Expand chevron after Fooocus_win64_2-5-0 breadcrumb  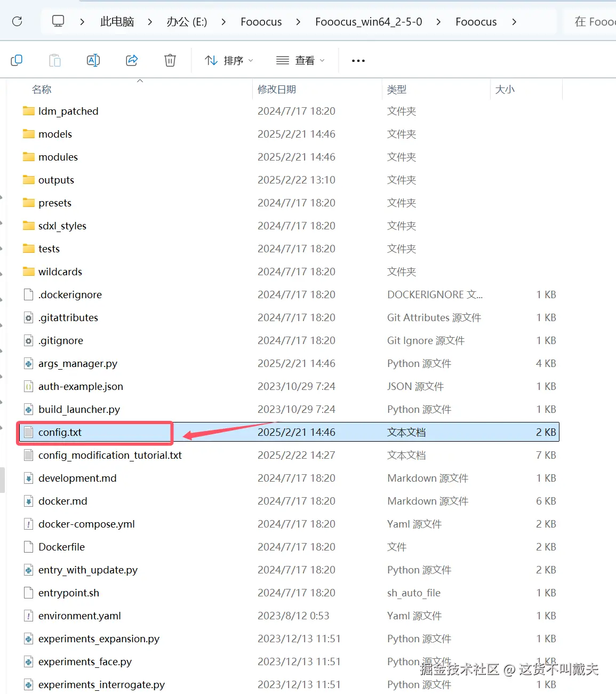438,22
